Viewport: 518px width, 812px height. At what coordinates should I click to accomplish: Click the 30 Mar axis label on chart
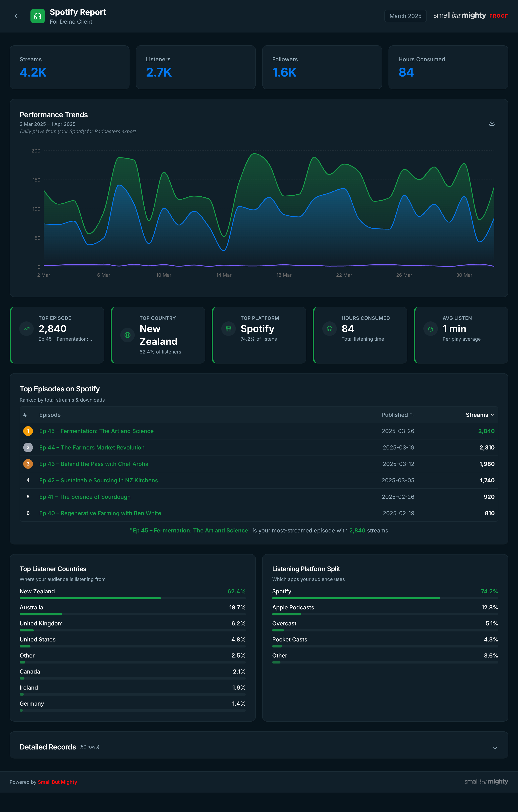(x=464, y=275)
